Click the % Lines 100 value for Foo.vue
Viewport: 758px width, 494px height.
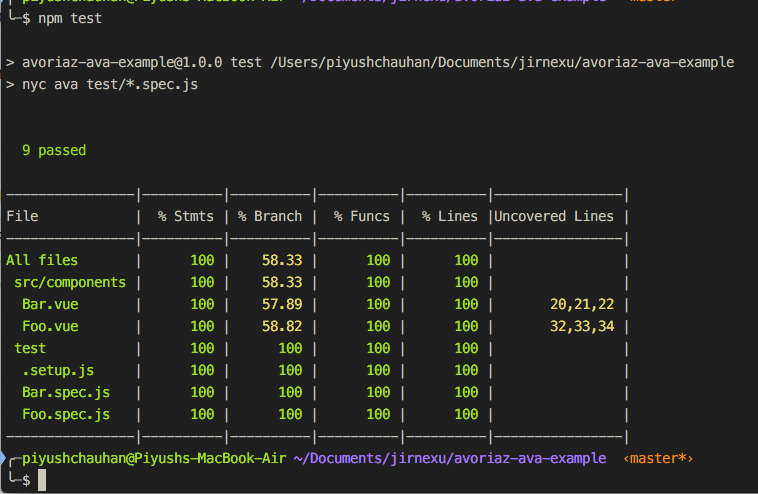pyautogui.click(x=466, y=326)
